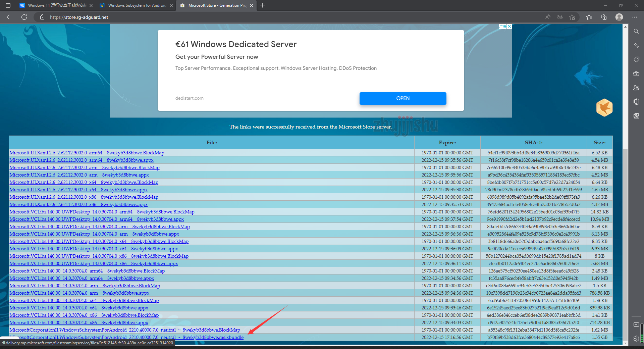Open sidebar Office icon

(x=636, y=102)
